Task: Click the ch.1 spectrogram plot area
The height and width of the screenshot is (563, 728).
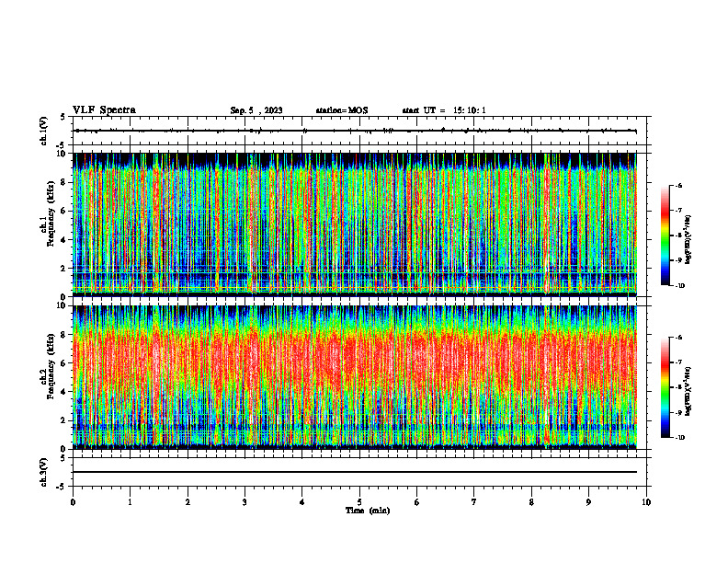Action: pyautogui.click(x=355, y=224)
